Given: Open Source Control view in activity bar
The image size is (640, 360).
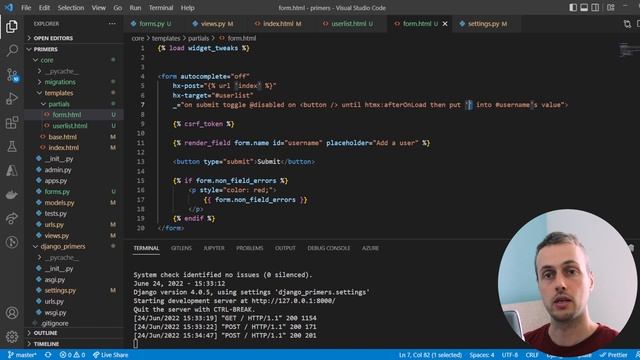Looking at the screenshot, I should pos(12,75).
